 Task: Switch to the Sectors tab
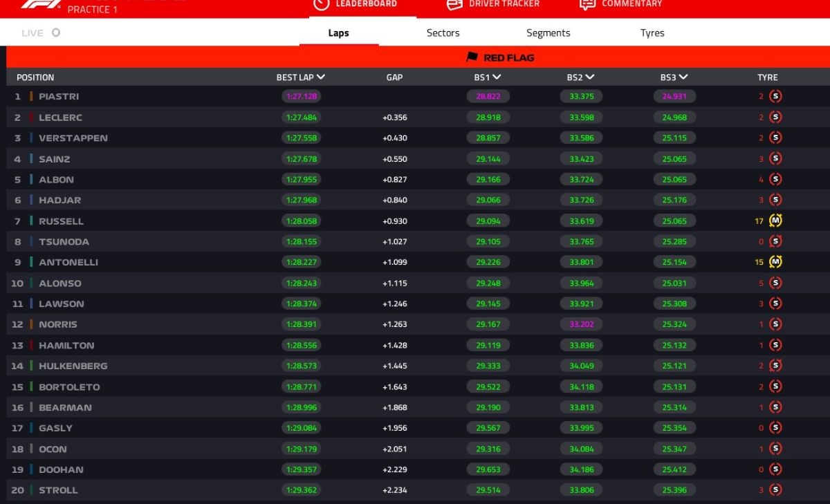click(x=443, y=33)
